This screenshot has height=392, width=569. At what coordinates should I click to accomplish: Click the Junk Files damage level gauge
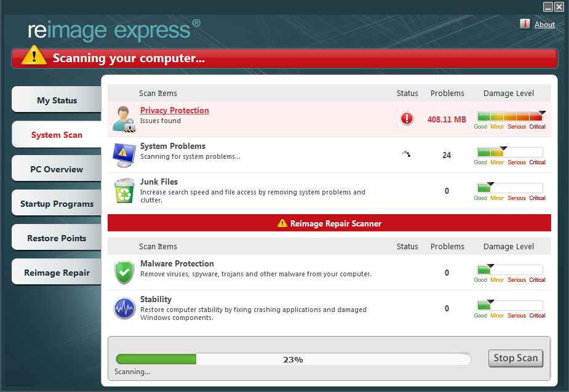pos(510,191)
